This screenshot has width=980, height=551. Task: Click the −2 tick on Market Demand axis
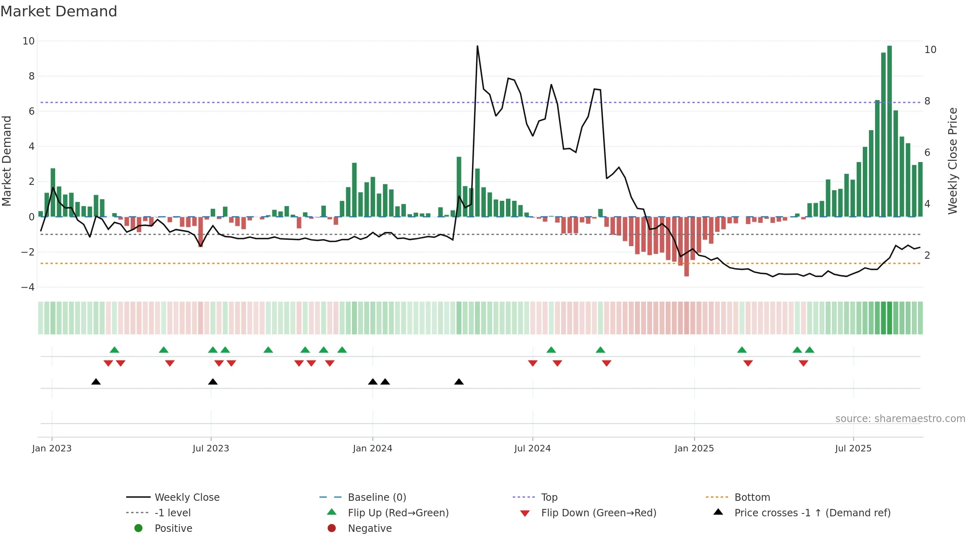(28, 252)
